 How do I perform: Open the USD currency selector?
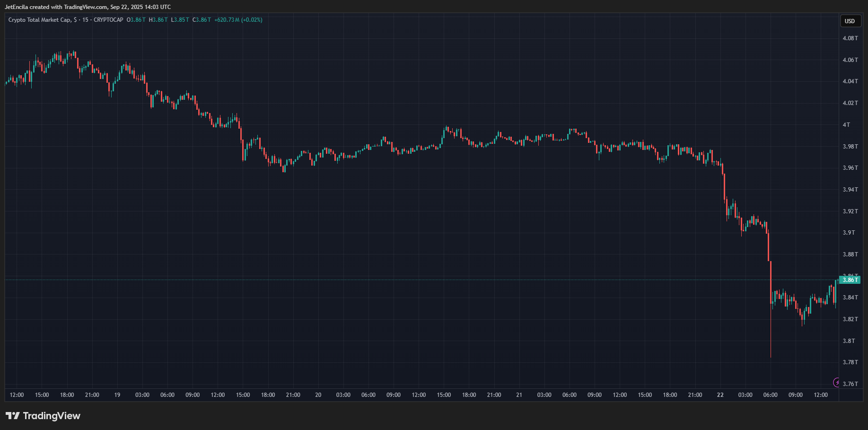pos(850,21)
